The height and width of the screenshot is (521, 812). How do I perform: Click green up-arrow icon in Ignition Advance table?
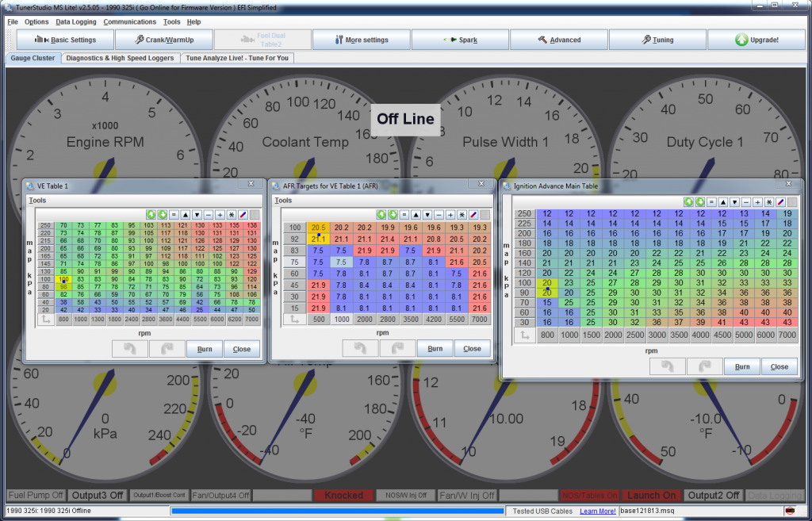(x=689, y=202)
